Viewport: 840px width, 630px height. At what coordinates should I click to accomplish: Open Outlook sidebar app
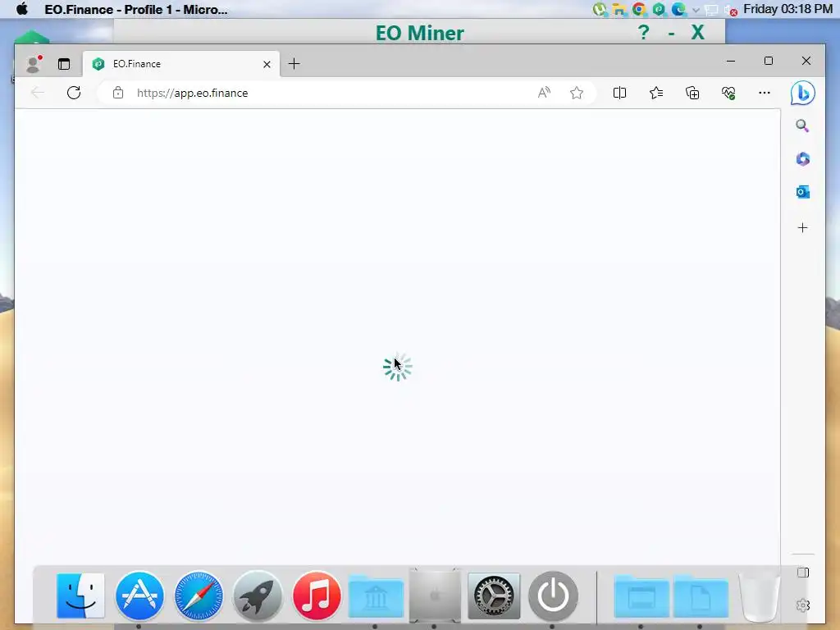click(x=802, y=192)
